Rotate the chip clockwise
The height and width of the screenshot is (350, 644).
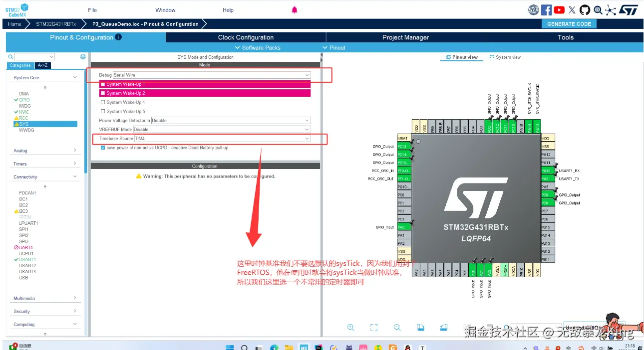click(420, 328)
